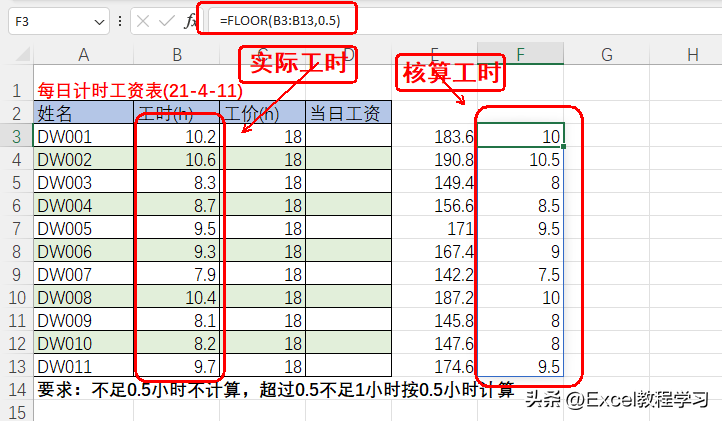This screenshot has width=722, height=421.
Task: Click the enter checkmark in formula bar
Action: point(164,20)
